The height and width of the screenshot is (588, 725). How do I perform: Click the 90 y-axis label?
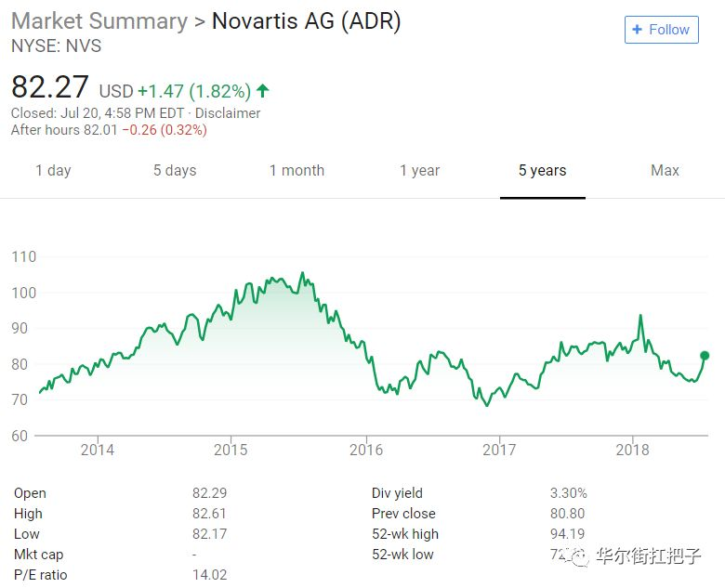(x=20, y=328)
